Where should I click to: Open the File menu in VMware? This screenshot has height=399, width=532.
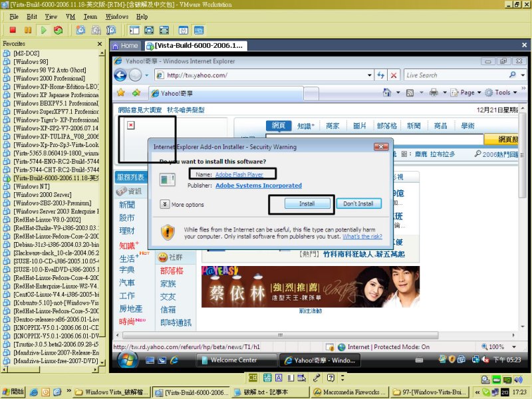[14, 17]
